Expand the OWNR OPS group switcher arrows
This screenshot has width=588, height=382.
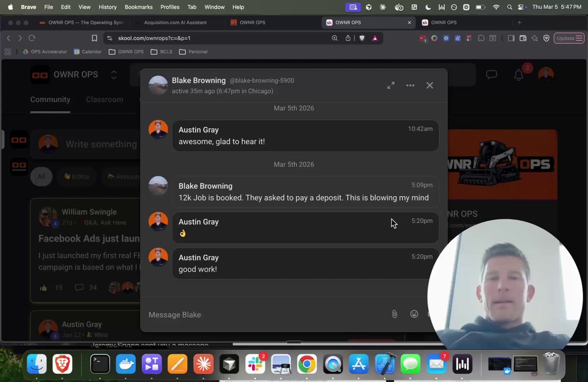pyautogui.click(x=114, y=75)
